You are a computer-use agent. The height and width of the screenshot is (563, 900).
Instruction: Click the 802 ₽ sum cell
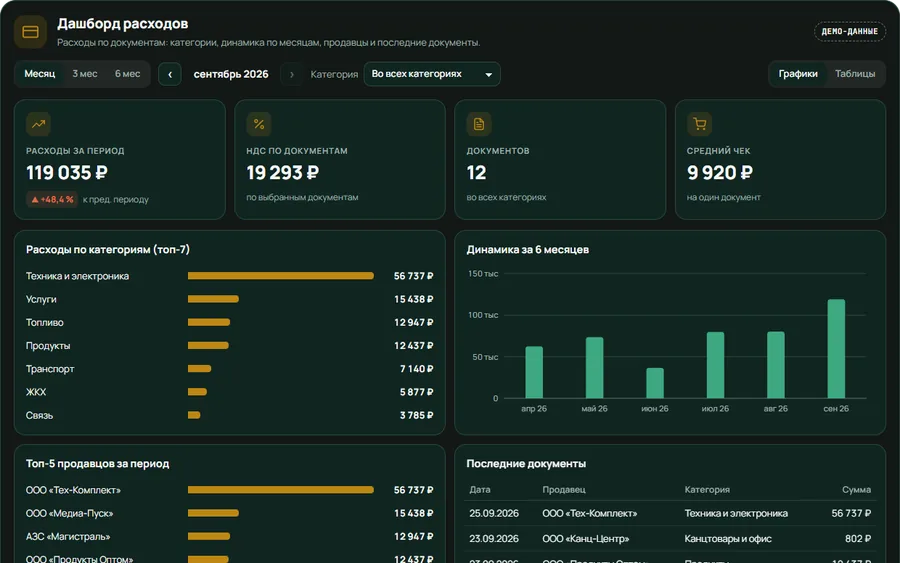pyautogui.click(x=858, y=538)
